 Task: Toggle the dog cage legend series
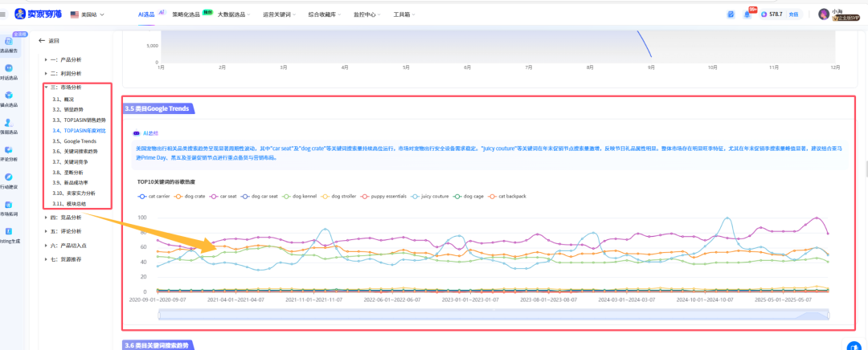point(469,197)
